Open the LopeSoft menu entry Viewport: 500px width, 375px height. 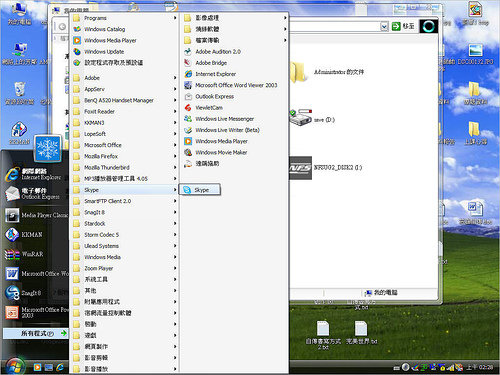tap(124, 134)
